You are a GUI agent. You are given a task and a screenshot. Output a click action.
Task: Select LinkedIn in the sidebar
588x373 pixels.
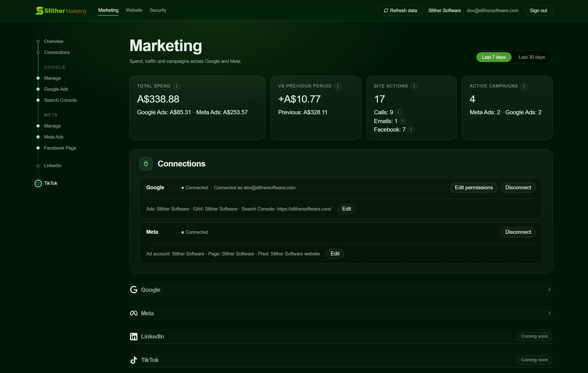coord(53,166)
